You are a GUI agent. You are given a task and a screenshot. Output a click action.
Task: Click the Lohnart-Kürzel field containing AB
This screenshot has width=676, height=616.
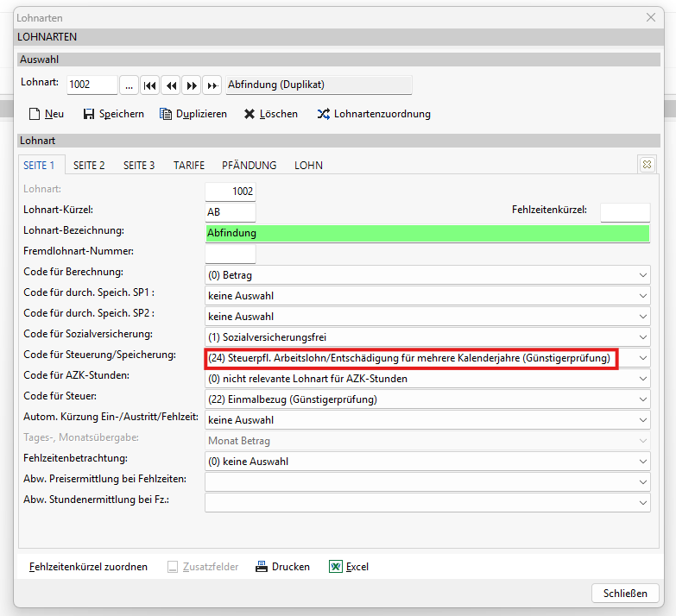[231, 212]
